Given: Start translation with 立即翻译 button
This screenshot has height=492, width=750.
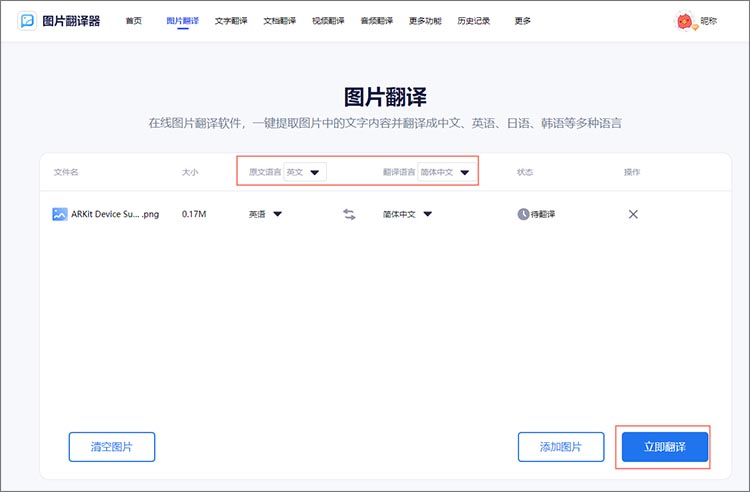Looking at the screenshot, I should point(665,447).
